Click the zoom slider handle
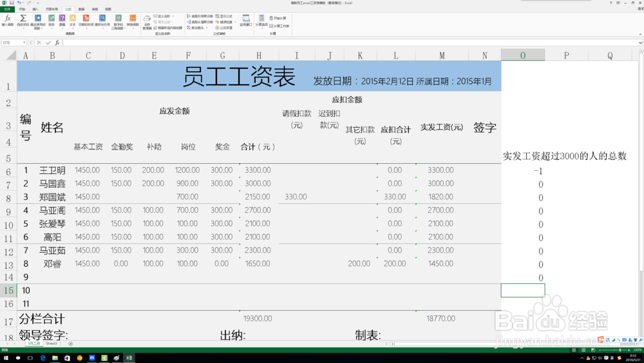This screenshot has height=363, width=644. pos(620,350)
